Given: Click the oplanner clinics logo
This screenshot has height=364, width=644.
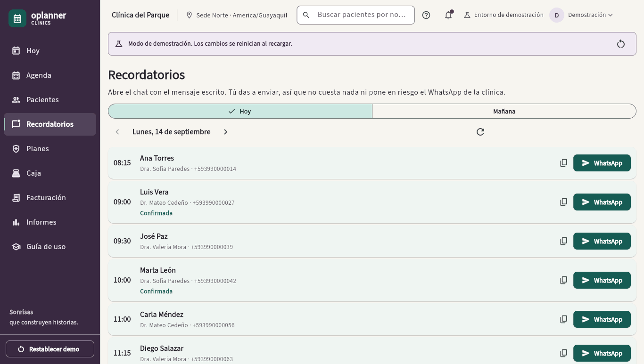Looking at the screenshot, I should click(38, 18).
